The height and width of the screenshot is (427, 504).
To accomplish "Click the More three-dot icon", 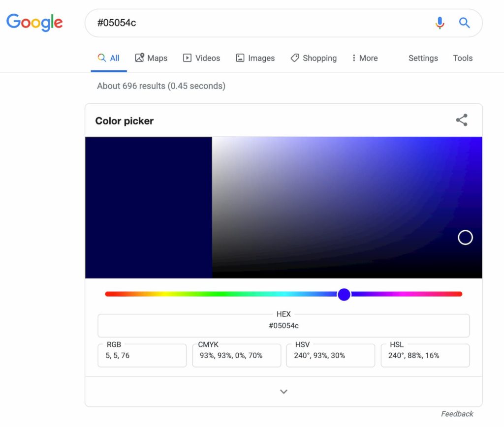I will [354, 58].
